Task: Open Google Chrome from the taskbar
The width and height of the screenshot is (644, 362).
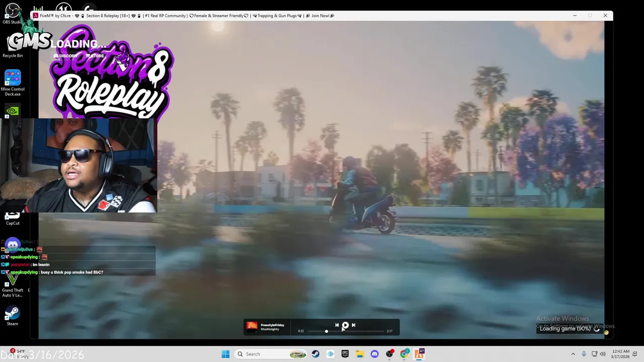Action: pyautogui.click(x=404, y=354)
